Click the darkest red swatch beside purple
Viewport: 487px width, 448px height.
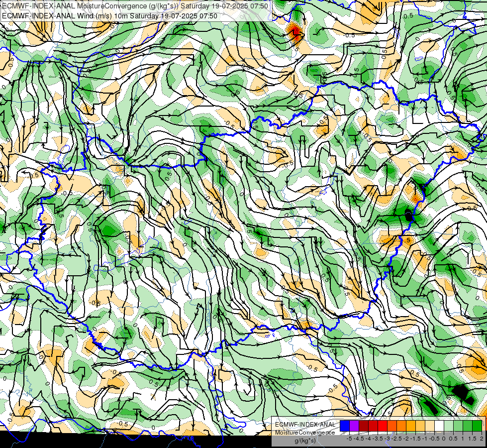(x=364, y=426)
